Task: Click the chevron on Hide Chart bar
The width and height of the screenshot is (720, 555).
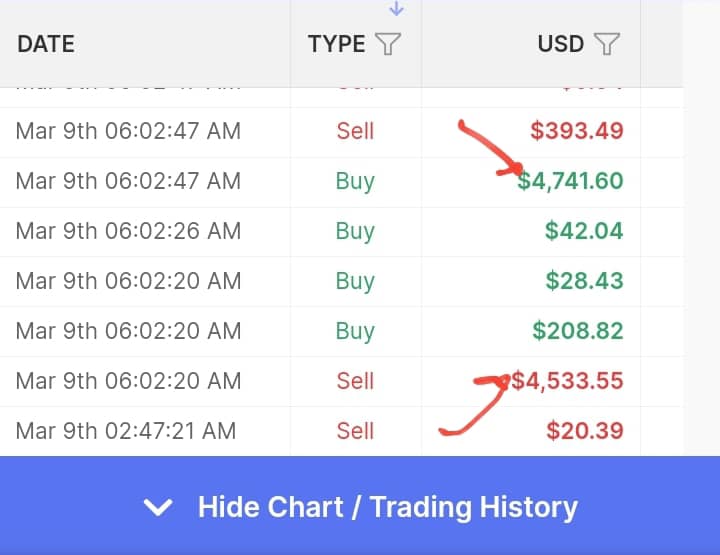Action: pyautogui.click(x=158, y=507)
